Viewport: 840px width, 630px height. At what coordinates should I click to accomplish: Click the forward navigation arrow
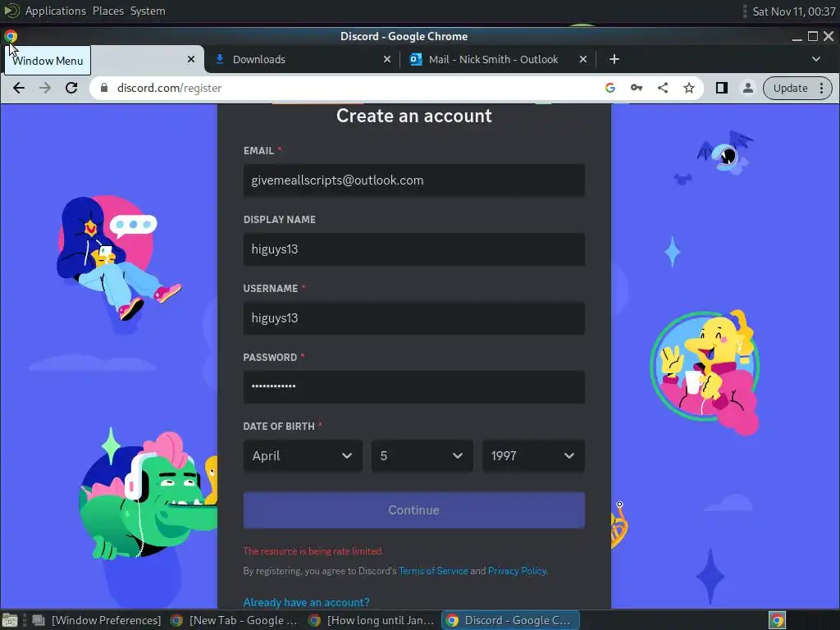point(45,88)
